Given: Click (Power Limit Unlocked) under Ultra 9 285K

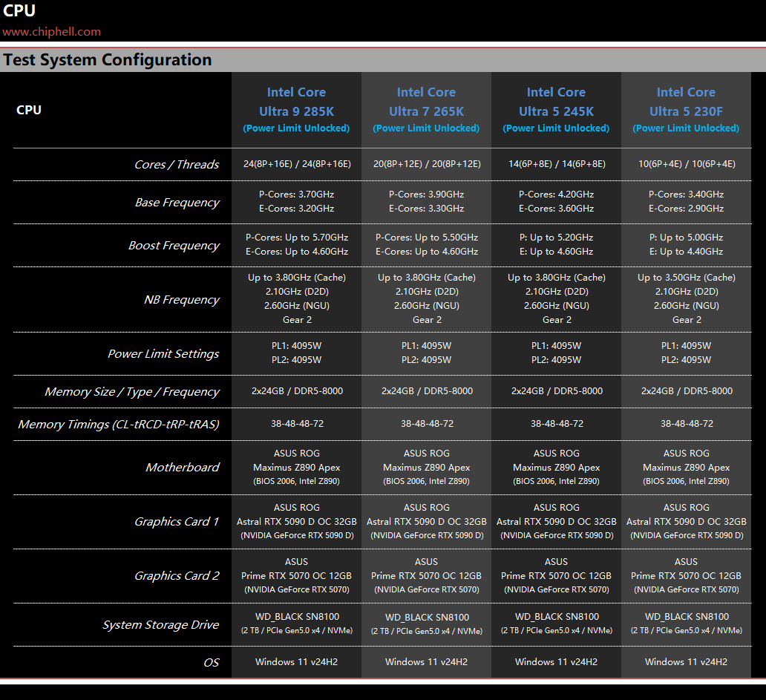Looking at the screenshot, I should (x=297, y=128).
